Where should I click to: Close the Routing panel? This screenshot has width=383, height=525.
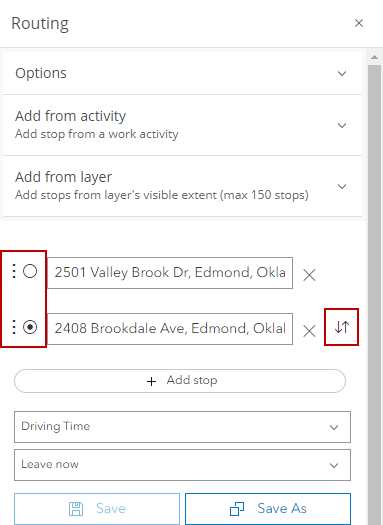tap(359, 23)
